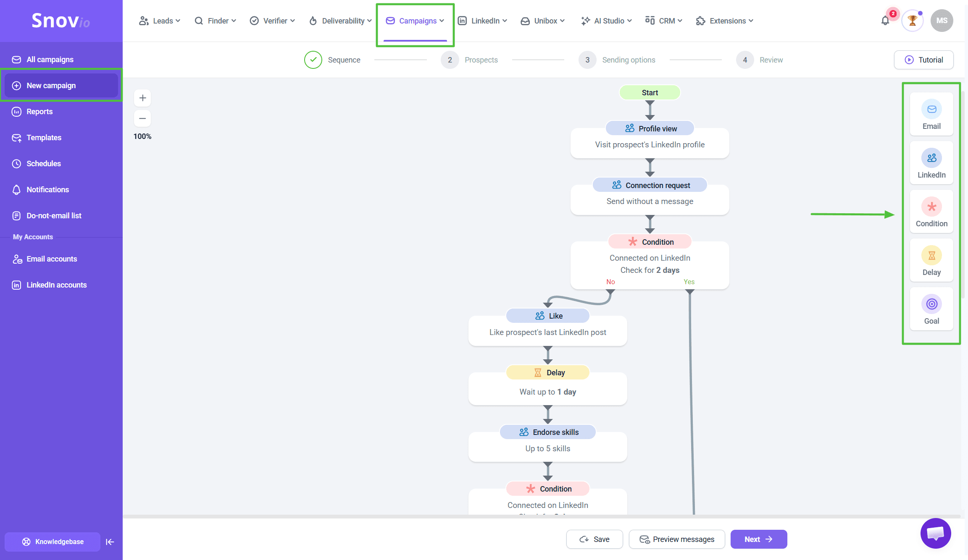Add a Delay element from the side panel

(931, 260)
